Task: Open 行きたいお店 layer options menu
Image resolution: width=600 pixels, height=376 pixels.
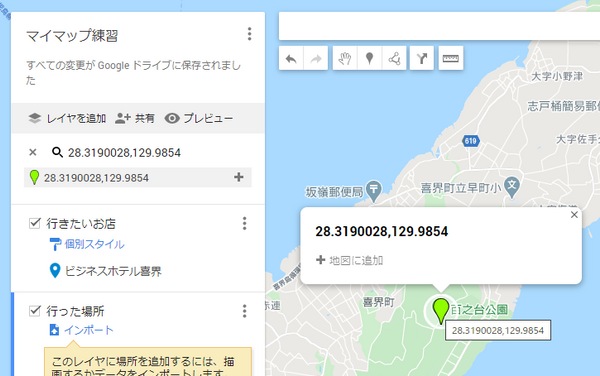Action: [x=245, y=223]
